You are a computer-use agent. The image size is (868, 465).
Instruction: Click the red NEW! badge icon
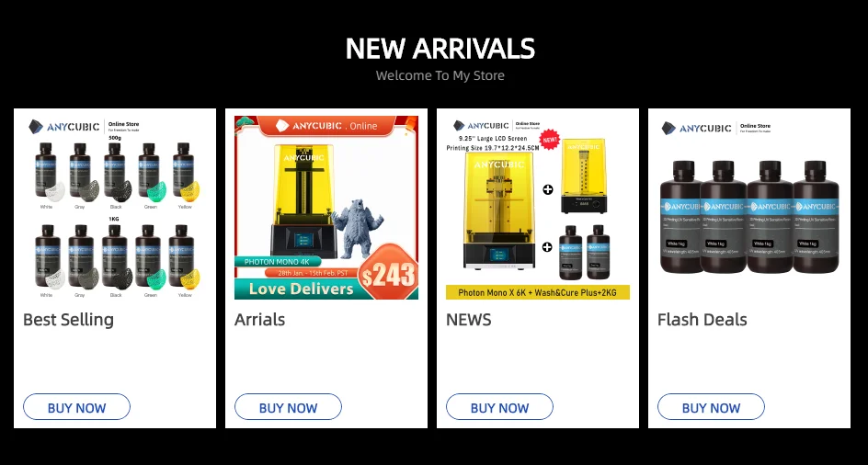pos(550,140)
